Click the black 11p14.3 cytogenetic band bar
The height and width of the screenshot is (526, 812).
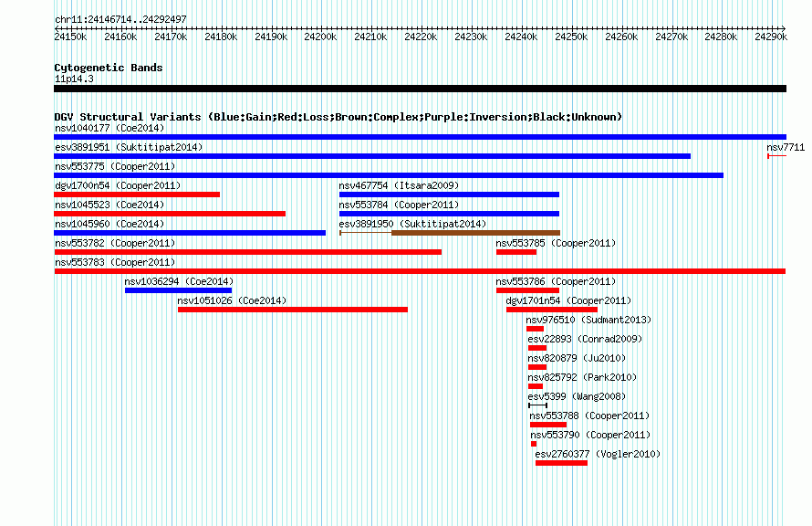coord(420,89)
